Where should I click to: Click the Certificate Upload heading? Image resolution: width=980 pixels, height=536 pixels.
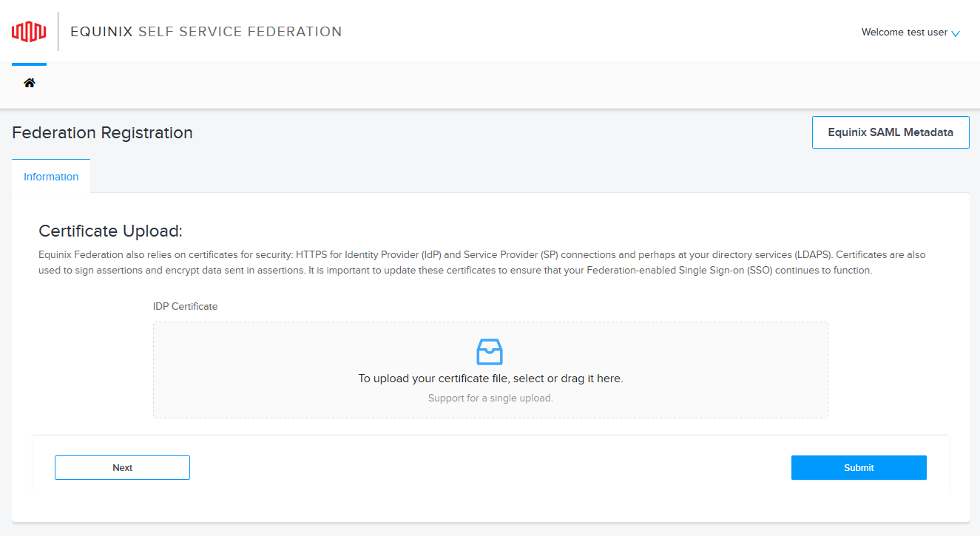pos(110,231)
